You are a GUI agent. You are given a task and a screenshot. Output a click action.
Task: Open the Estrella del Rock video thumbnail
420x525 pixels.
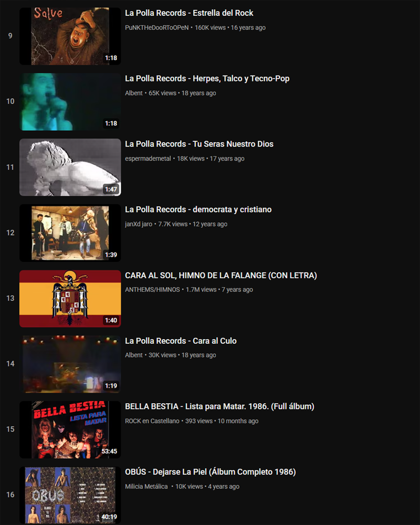click(x=70, y=36)
